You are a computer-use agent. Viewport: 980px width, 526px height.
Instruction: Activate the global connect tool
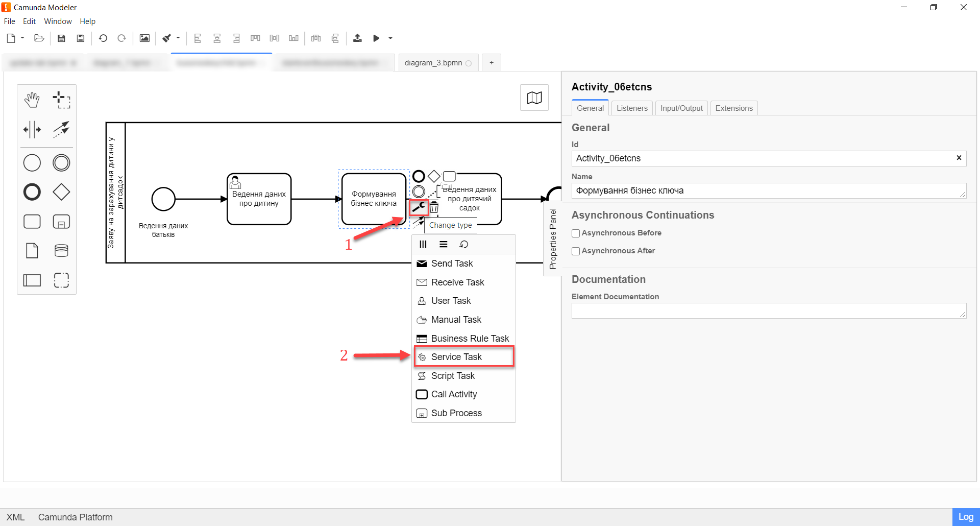coord(61,129)
